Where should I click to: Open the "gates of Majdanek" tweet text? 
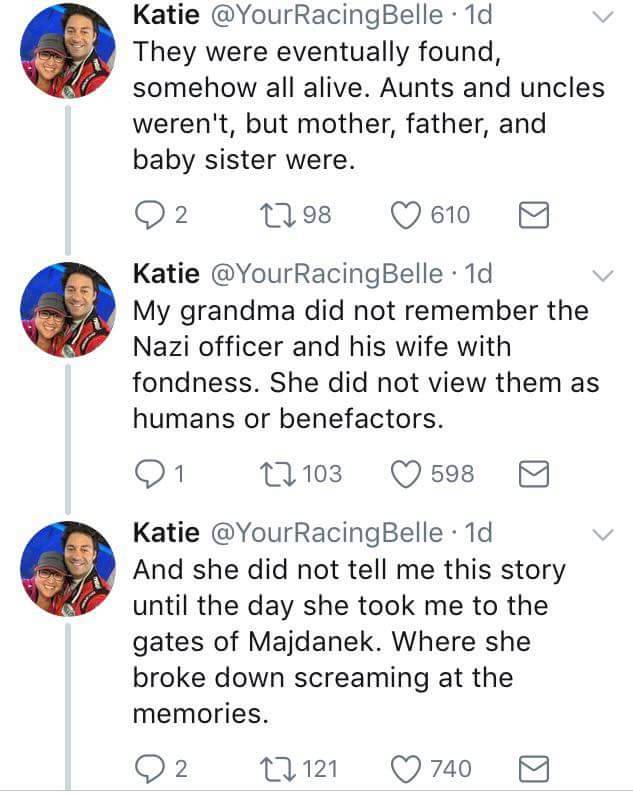[348, 641]
